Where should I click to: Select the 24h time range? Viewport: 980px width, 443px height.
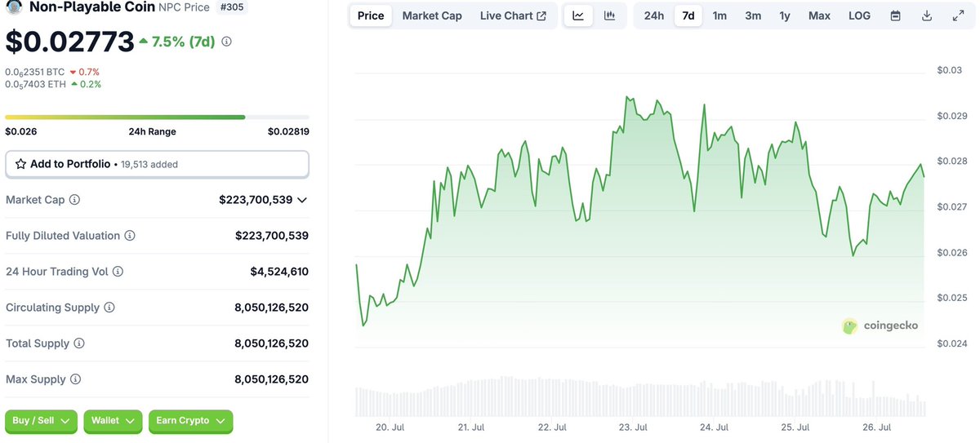(654, 16)
